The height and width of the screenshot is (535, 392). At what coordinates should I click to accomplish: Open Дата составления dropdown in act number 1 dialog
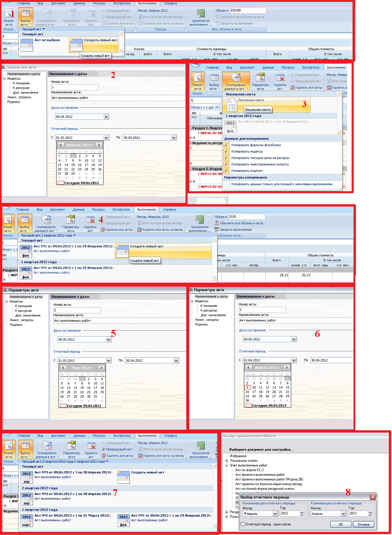coord(106,117)
